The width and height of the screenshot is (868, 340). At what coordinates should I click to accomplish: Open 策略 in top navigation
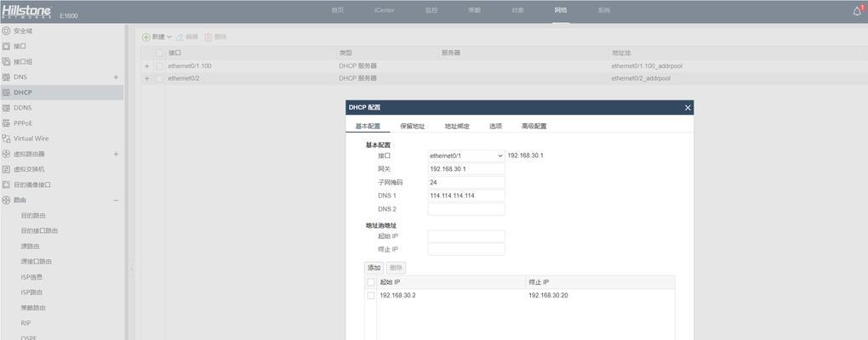[x=474, y=10]
